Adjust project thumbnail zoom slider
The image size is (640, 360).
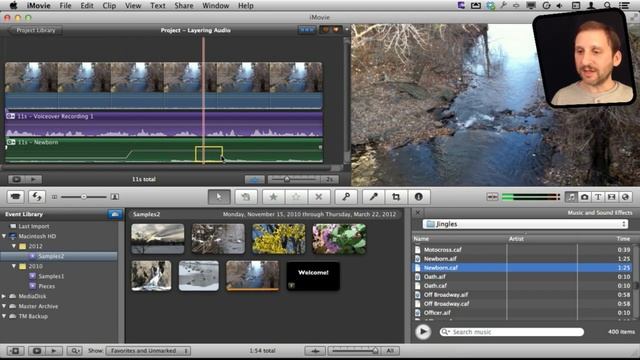287,179
